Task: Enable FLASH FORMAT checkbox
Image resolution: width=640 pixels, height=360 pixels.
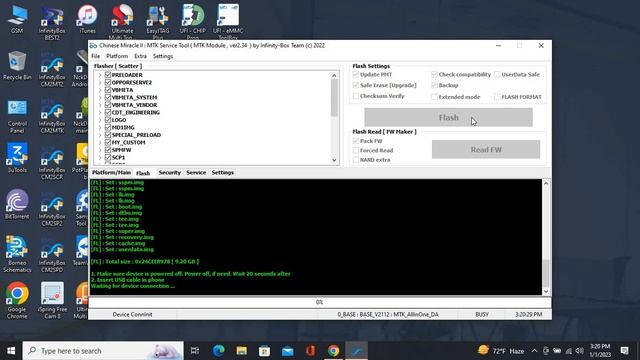Action: point(497,97)
